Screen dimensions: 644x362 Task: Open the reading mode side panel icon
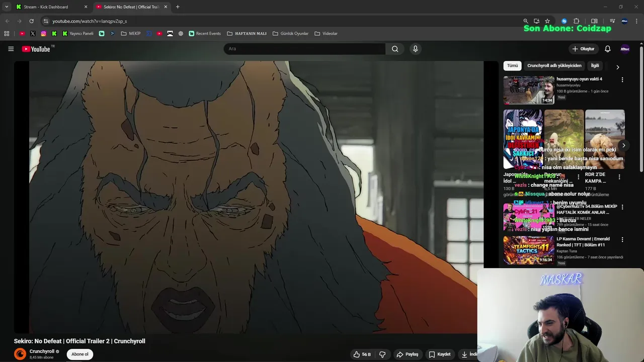point(594,21)
